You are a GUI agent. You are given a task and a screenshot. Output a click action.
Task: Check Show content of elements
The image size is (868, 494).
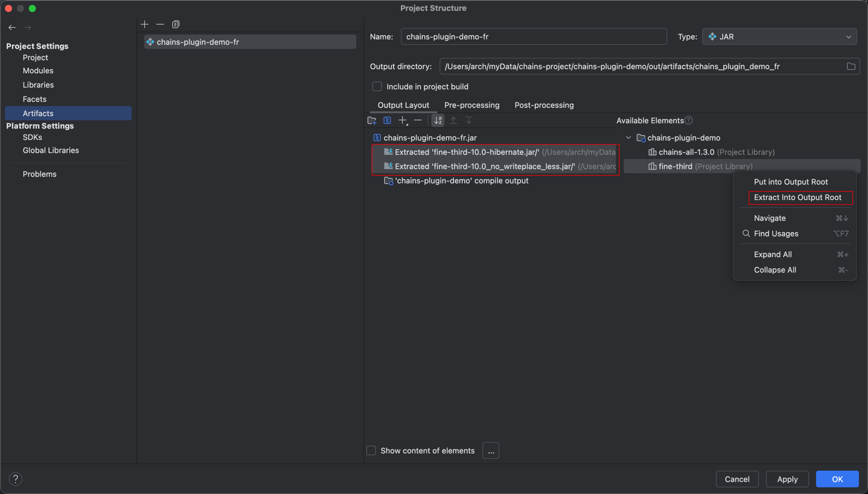tap(371, 451)
